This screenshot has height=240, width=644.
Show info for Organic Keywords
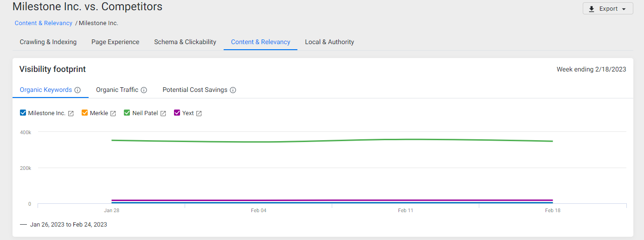[78, 90]
